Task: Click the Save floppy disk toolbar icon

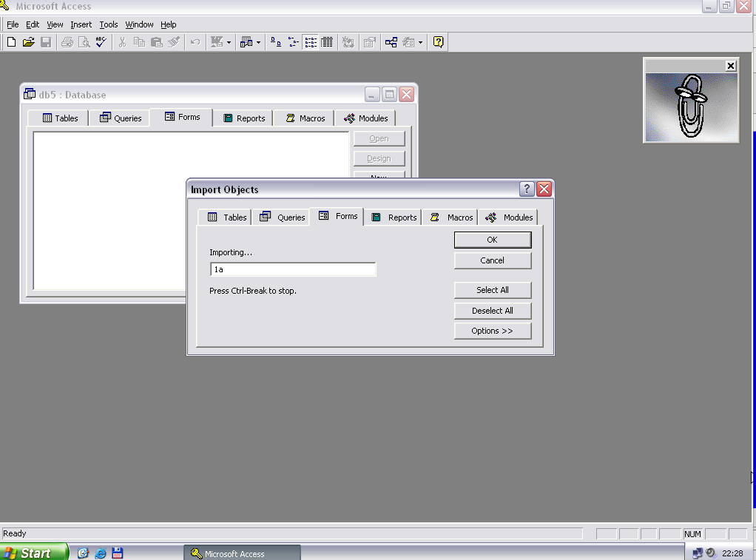Action: point(46,42)
